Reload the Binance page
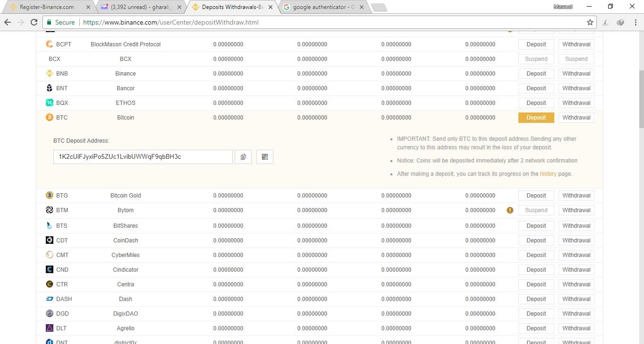This screenshot has height=344, width=644. [34, 22]
